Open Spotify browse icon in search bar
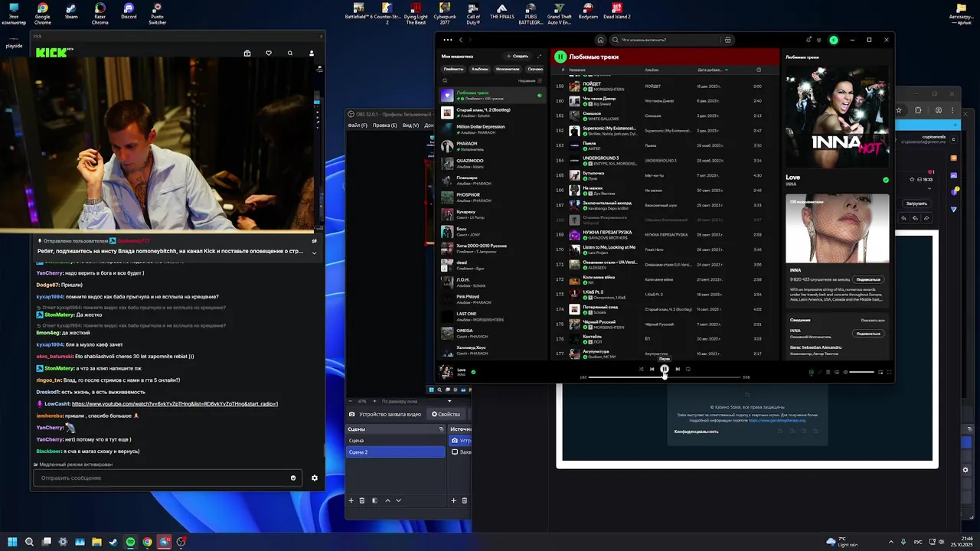Screen dimensions: 980x551 pyautogui.click(x=727, y=40)
